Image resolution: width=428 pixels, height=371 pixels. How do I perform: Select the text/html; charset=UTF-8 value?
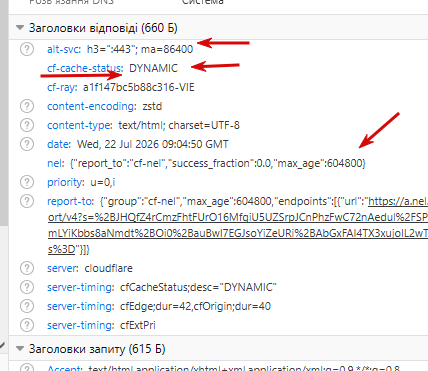pos(179,125)
